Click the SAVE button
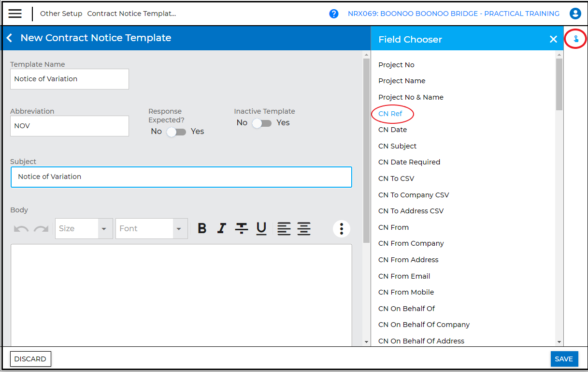 [x=563, y=359]
